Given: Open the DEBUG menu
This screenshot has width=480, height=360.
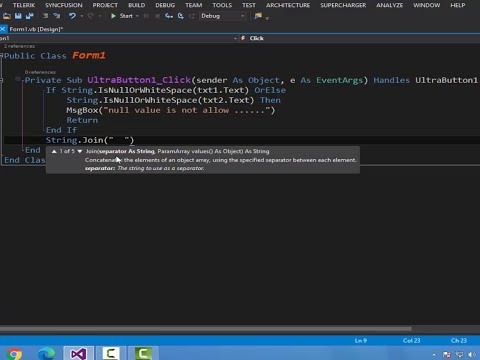Looking at the screenshot, I should (165, 5).
